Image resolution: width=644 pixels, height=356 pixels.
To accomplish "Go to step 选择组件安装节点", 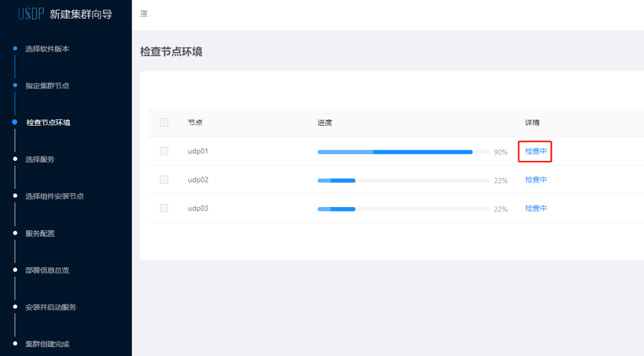I will coord(54,196).
